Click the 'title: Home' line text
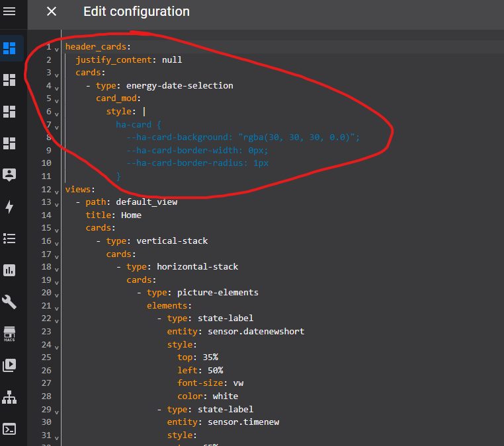This screenshot has height=446, width=504. pyautogui.click(x=113, y=215)
